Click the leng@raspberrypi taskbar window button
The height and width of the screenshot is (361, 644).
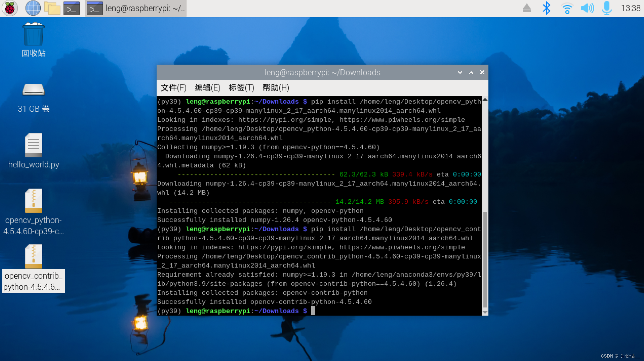136,8
